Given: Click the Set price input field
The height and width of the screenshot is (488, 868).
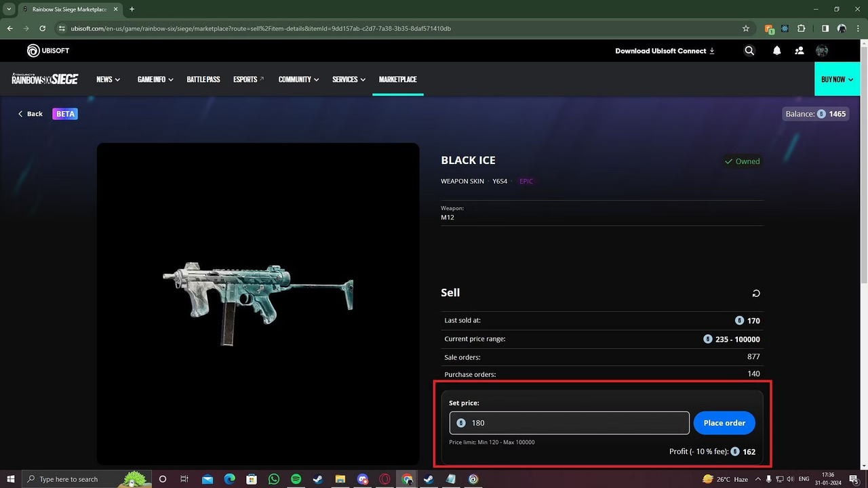Looking at the screenshot, I should tap(576, 423).
